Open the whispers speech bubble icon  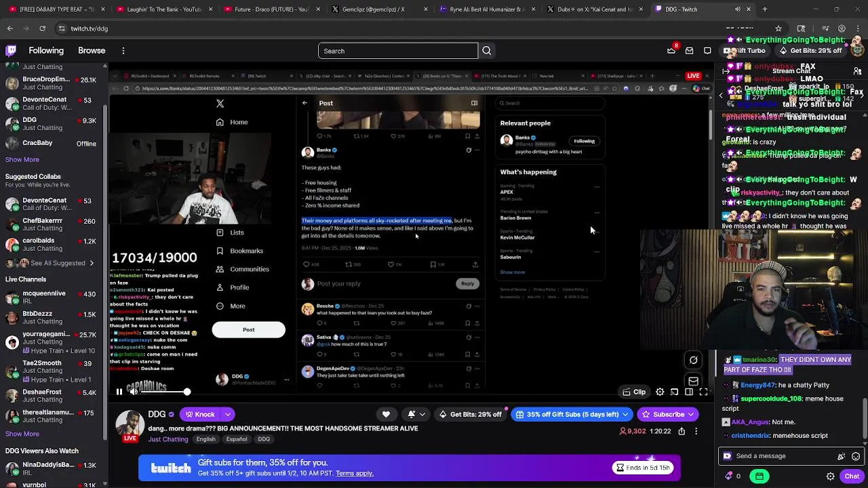(x=707, y=51)
